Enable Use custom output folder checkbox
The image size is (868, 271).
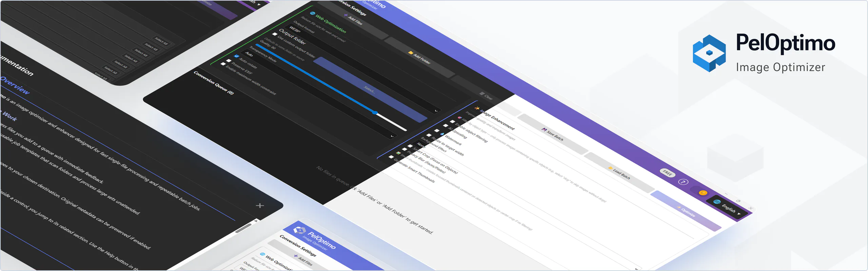click(275, 34)
